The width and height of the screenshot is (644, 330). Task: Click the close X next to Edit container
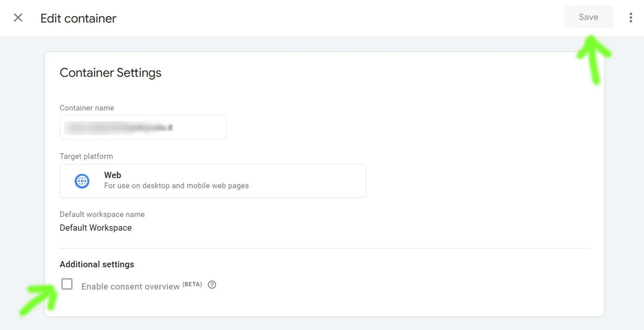[18, 17]
